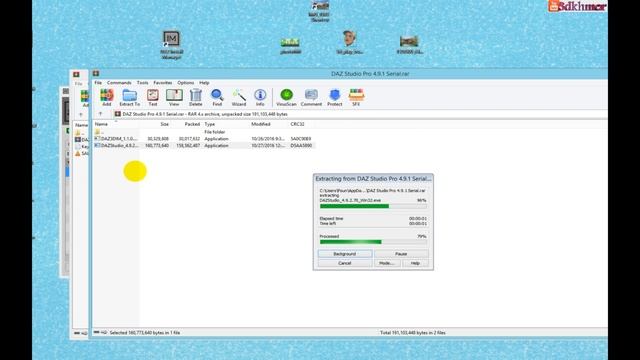Open the Wizard tool
The width and height of the screenshot is (640, 360).
point(239,98)
